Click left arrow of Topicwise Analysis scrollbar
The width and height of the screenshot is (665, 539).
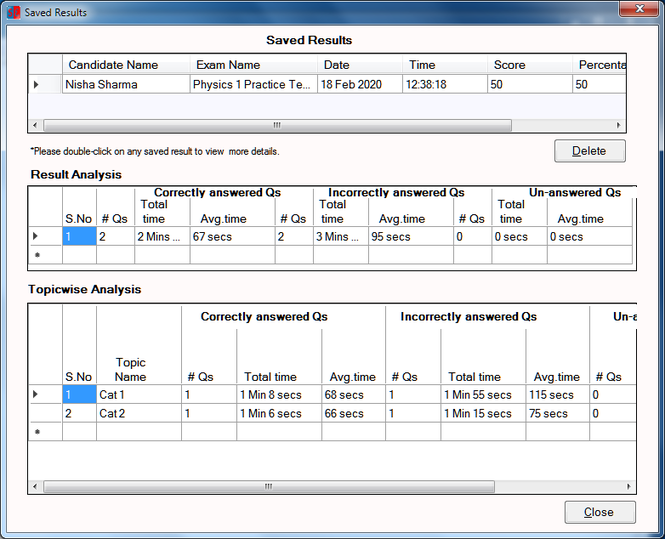[x=35, y=486]
